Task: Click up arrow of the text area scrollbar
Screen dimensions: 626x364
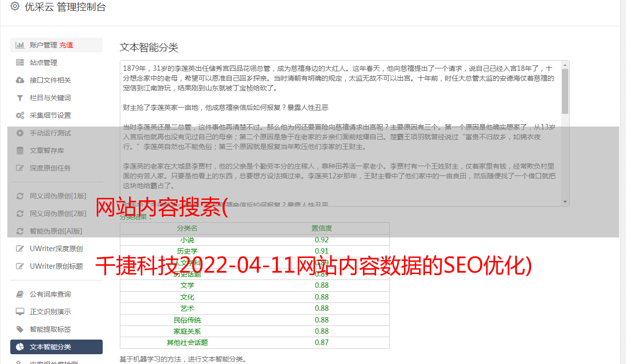Action: [565, 65]
